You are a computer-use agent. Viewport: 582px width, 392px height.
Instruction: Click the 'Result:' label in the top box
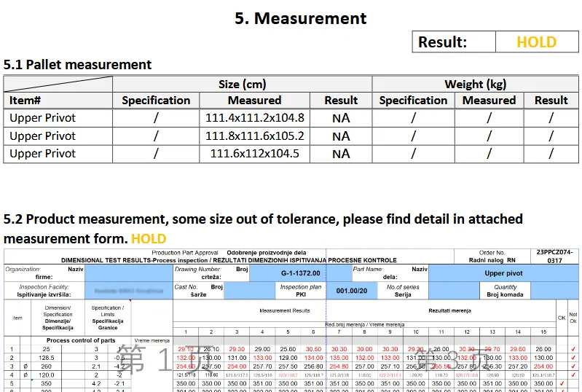tap(442, 42)
